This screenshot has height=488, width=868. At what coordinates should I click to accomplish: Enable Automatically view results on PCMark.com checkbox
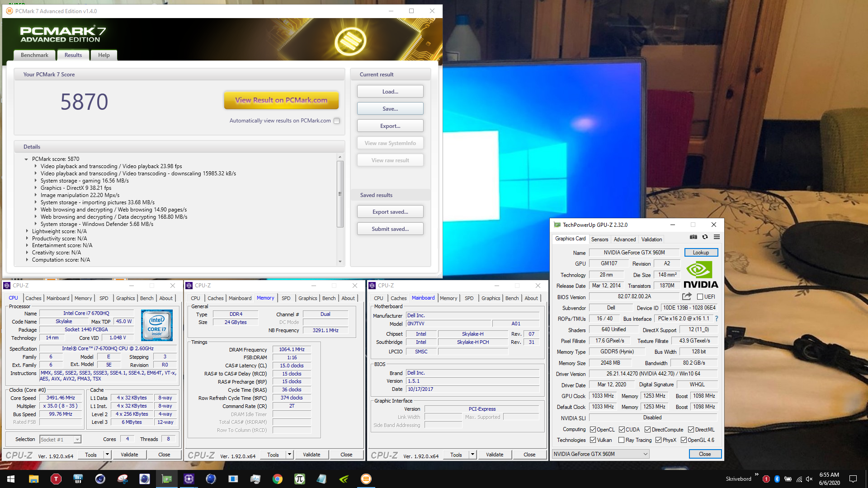[336, 121]
